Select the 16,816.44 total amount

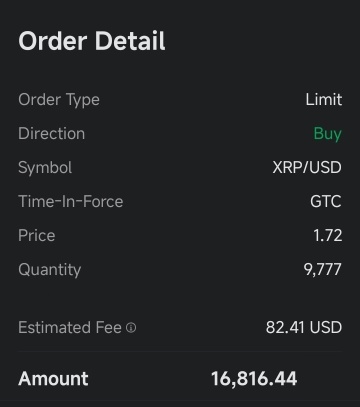pyautogui.click(x=254, y=379)
